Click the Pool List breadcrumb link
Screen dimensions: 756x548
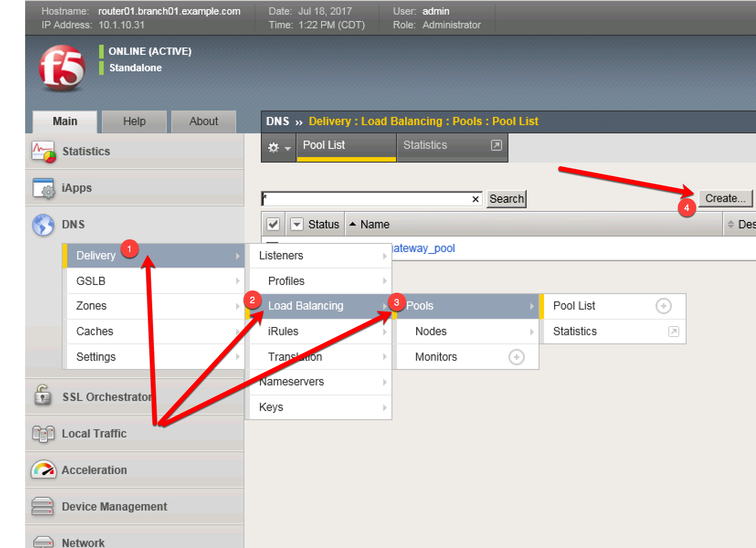[x=515, y=121]
